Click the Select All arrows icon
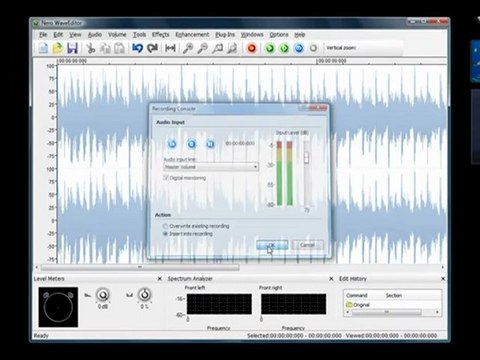Screen dimensions: 480x360 pos(170,48)
